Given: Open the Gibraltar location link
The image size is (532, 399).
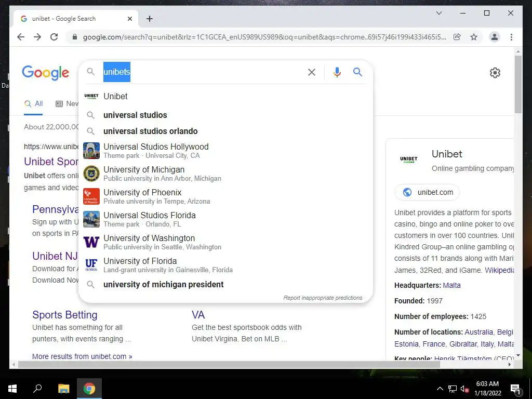Looking at the screenshot, I should pyautogui.click(x=463, y=344).
